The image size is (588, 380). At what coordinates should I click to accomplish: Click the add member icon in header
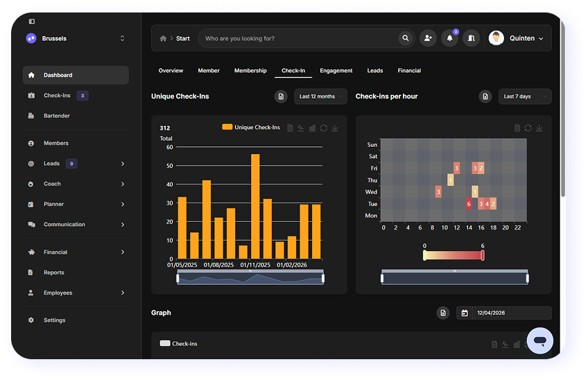click(428, 38)
